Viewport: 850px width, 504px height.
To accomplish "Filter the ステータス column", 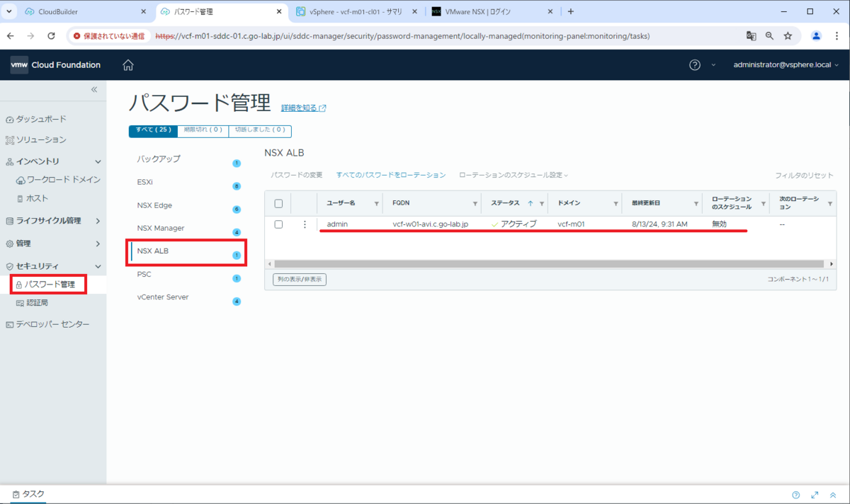I will pyautogui.click(x=542, y=204).
